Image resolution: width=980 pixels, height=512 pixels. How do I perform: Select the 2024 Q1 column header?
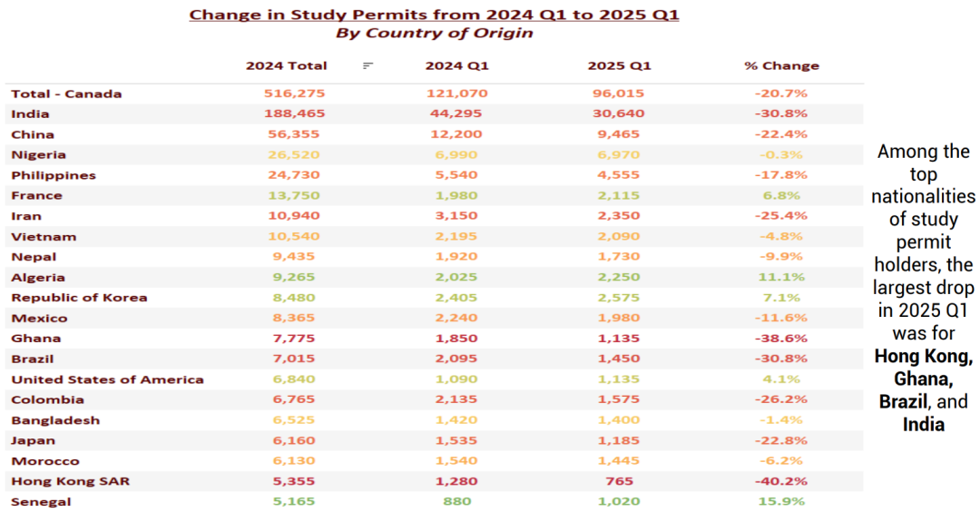pyautogui.click(x=457, y=65)
